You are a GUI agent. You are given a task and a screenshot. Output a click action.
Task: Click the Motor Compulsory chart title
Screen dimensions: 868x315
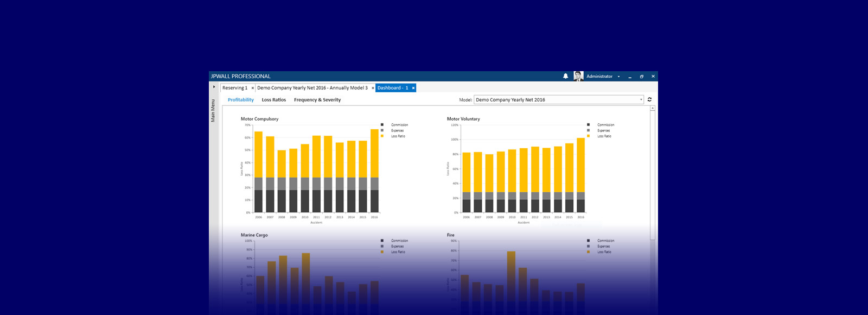pyautogui.click(x=260, y=119)
